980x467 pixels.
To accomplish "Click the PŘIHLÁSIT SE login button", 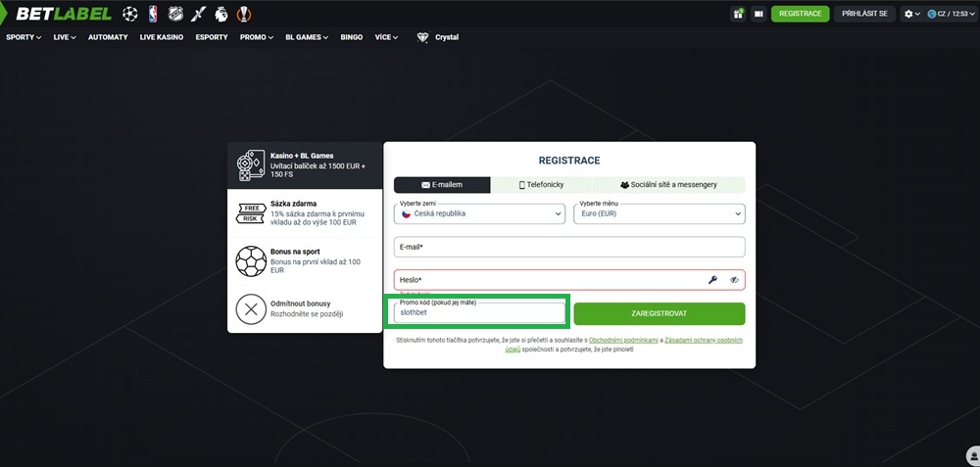I will [x=864, y=14].
